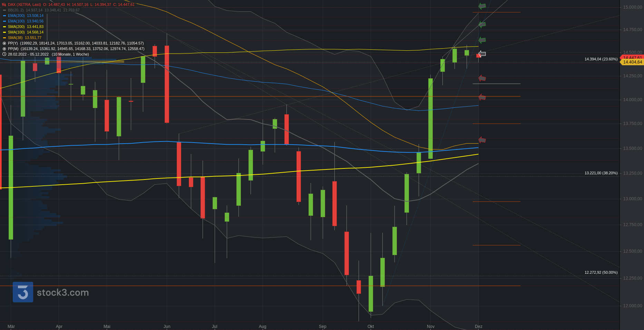Click the lowest red arrow marker
Viewport: 644px width, 330px height.
tap(482, 140)
